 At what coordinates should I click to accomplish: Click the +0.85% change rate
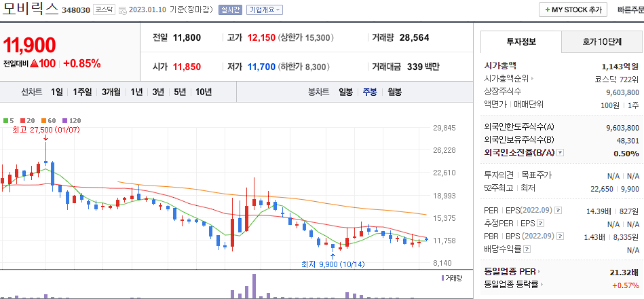coord(81,63)
